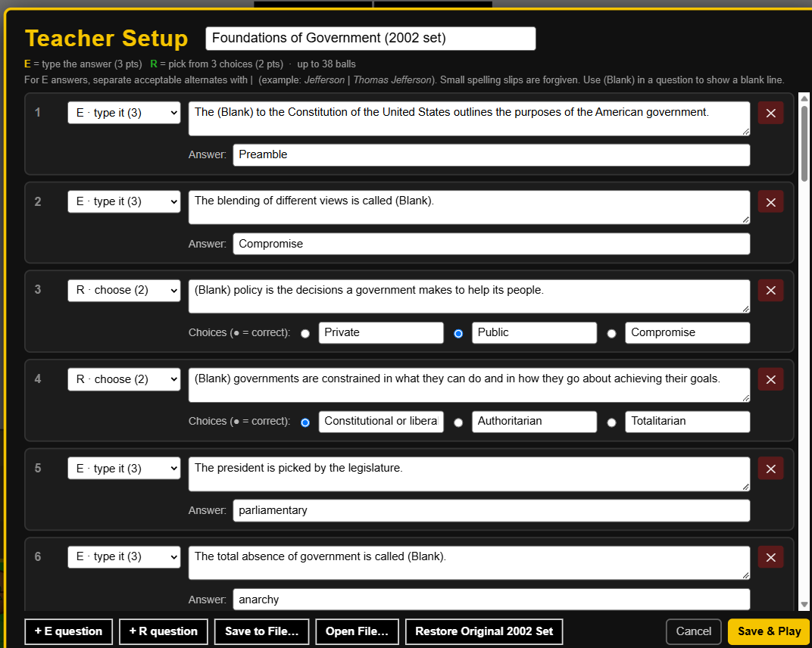Edit the 'parliamentary' answer field

point(492,510)
